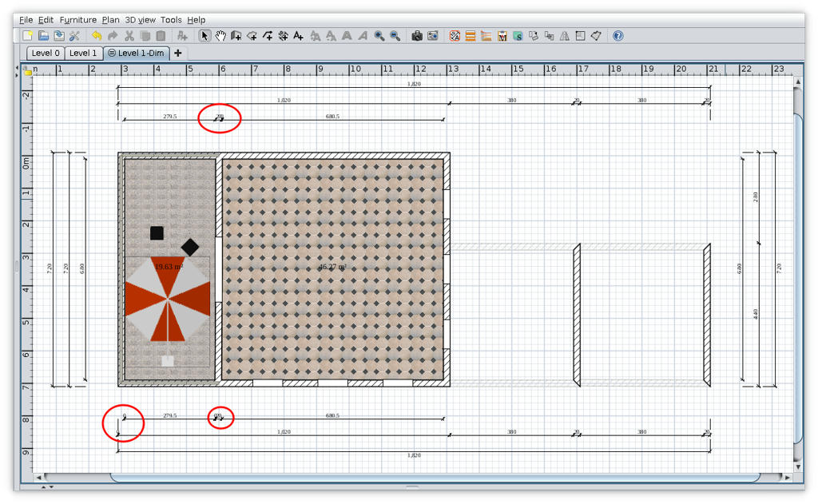The height and width of the screenshot is (504, 818).
Task: Open the Furniture menu
Action: coord(78,20)
